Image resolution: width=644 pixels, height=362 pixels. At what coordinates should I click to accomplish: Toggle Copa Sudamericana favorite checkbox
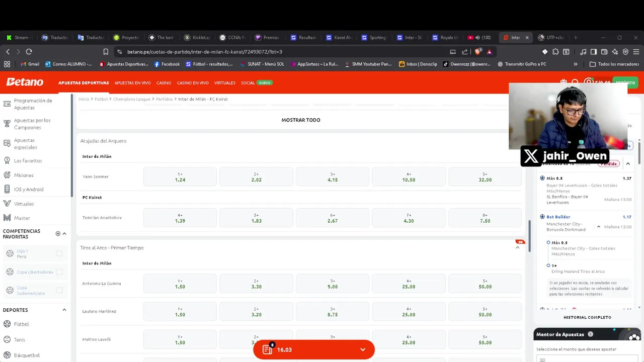[59, 290]
